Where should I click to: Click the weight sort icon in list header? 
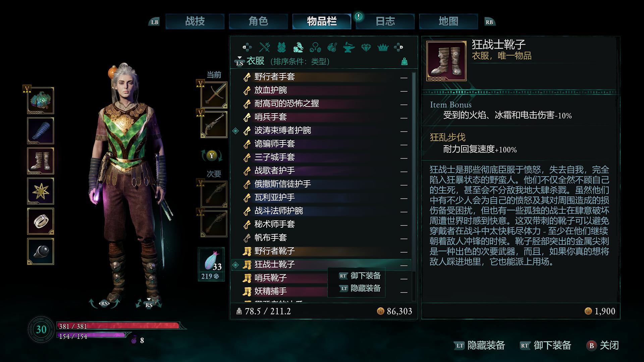coord(405,61)
